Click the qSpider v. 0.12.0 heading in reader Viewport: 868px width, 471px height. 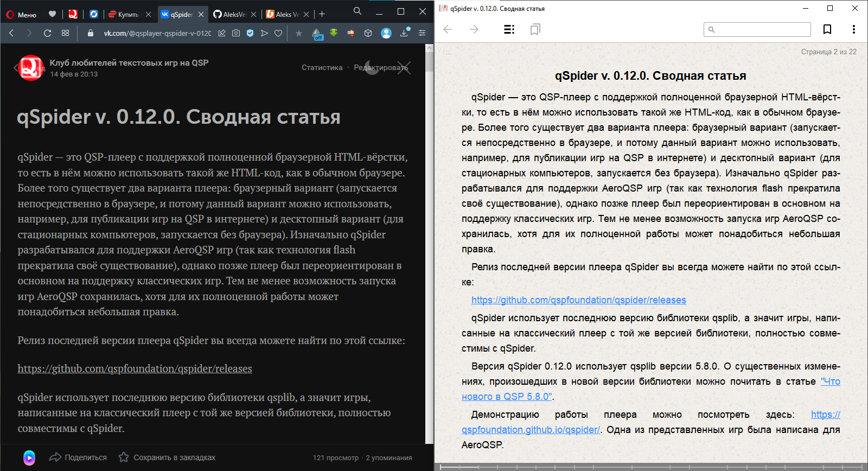click(x=650, y=76)
